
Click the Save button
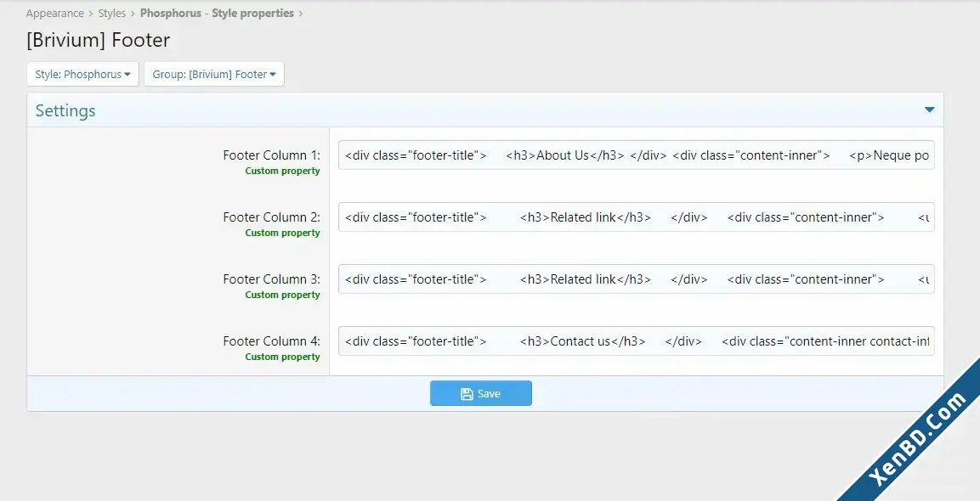click(480, 393)
